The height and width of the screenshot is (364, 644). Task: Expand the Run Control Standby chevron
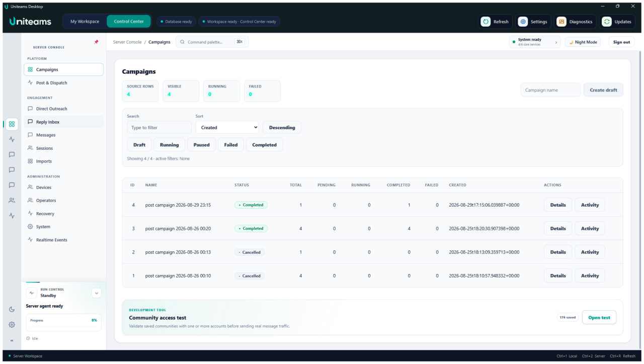(97, 293)
